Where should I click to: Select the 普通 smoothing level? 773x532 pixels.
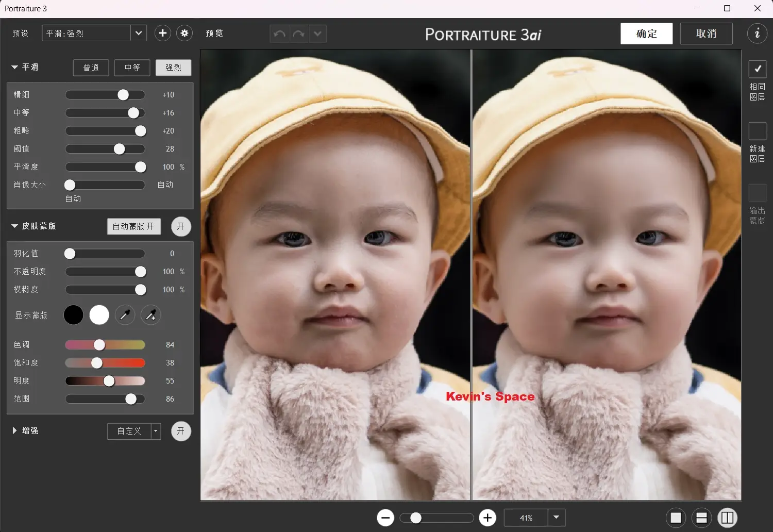pyautogui.click(x=91, y=68)
